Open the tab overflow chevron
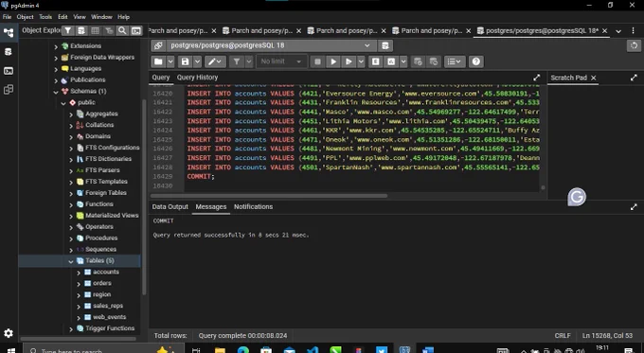 [618, 31]
